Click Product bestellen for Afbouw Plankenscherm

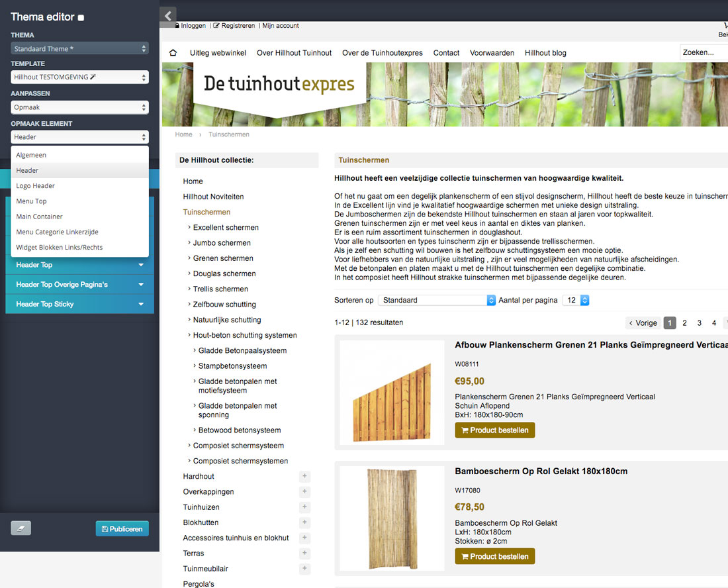(495, 430)
